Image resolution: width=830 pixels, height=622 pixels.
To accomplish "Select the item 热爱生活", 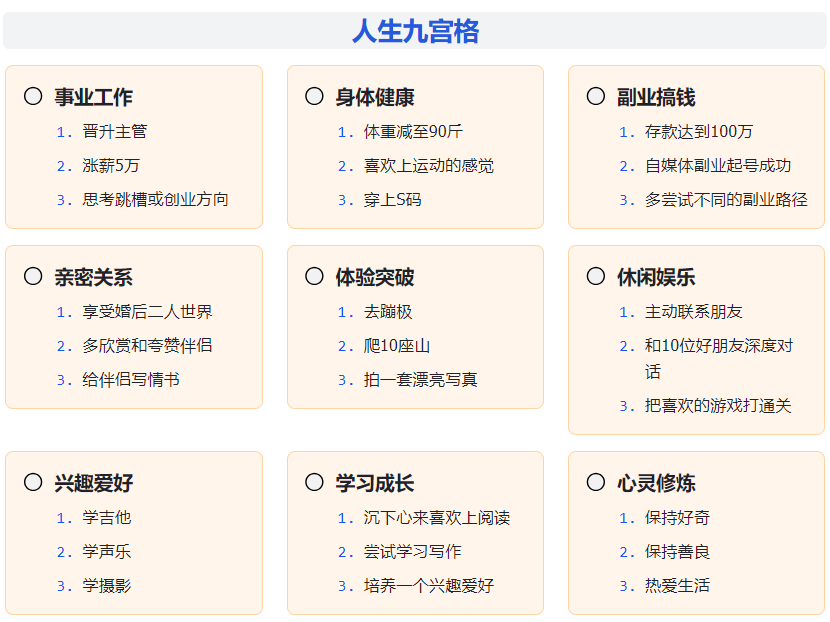I will (677, 585).
